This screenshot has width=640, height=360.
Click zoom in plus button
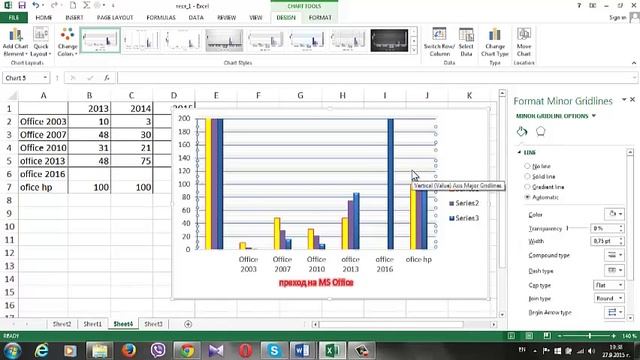614,336
